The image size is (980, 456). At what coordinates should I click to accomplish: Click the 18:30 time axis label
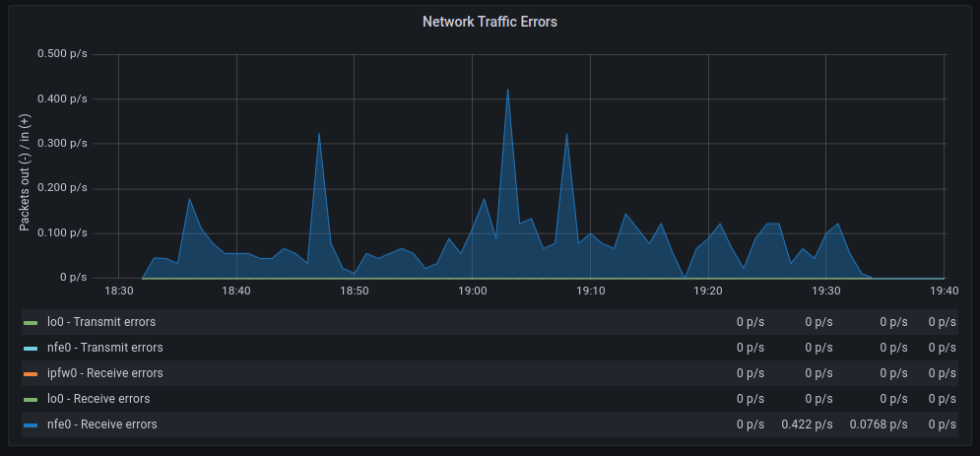[x=118, y=291]
